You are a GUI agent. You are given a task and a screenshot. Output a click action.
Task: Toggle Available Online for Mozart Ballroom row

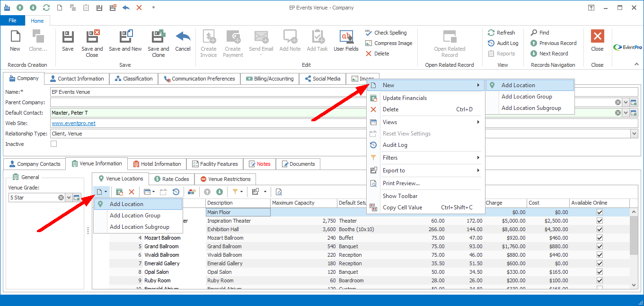click(600, 238)
